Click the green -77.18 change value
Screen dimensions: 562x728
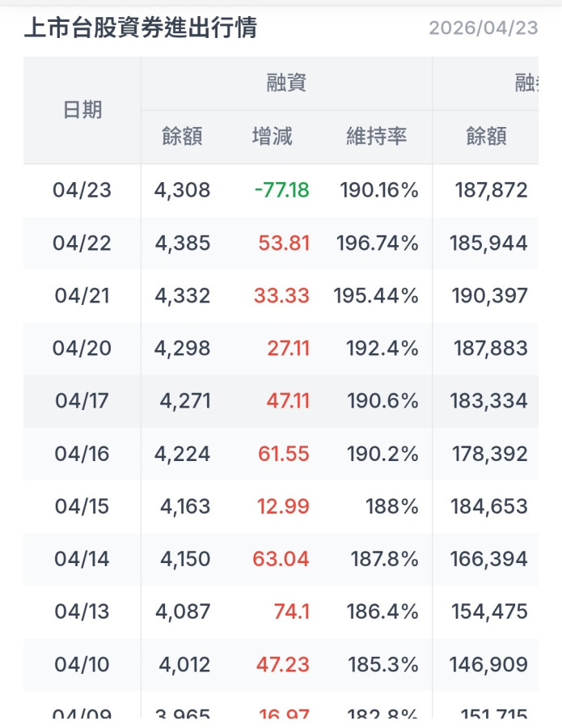[x=281, y=190]
